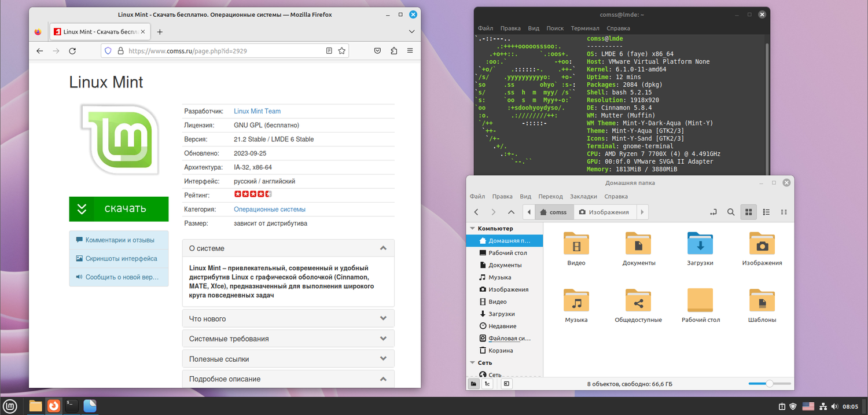Open the Linux Mint start menu
Image resolution: width=868 pixels, height=415 pixels.
coord(11,406)
